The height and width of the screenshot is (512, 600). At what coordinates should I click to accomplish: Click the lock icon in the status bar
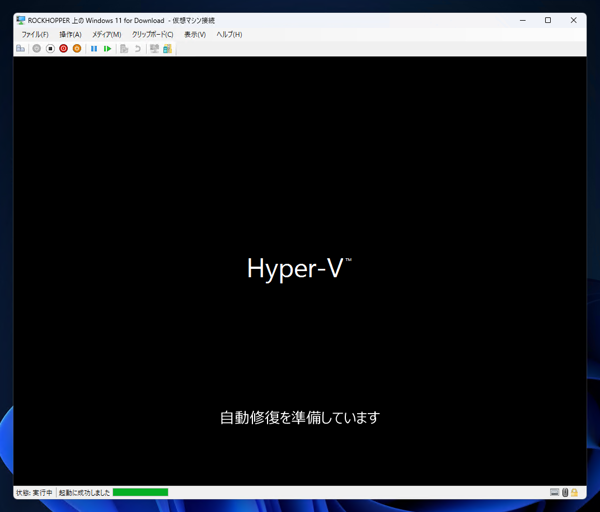coord(574,492)
